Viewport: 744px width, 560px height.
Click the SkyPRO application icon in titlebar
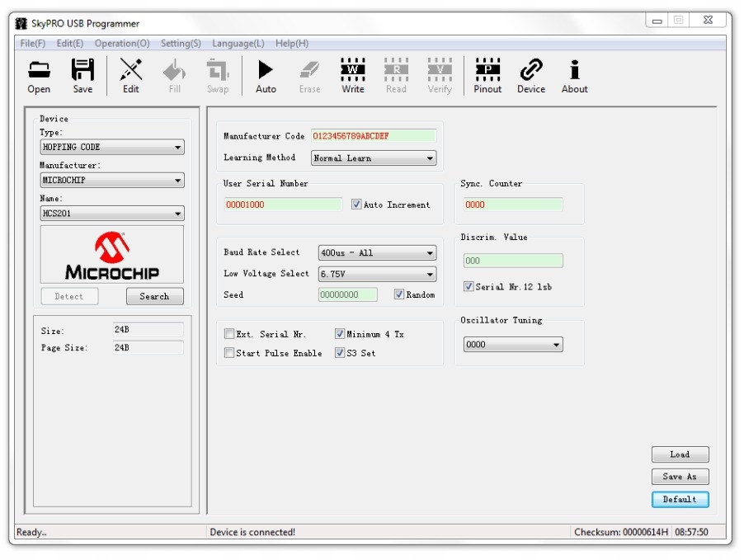[x=20, y=24]
